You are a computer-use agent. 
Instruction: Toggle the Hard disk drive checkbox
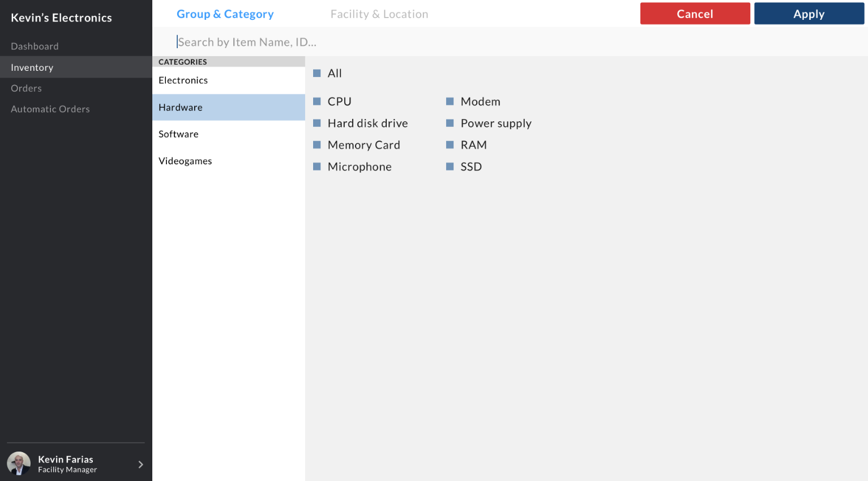click(317, 123)
